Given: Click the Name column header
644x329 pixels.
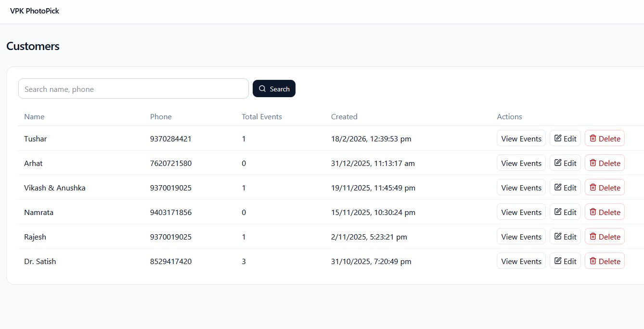Looking at the screenshot, I should tap(34, 116).
